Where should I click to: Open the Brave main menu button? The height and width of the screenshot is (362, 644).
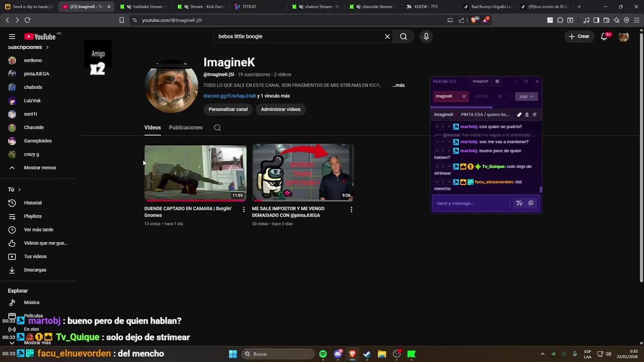pos(636,20)
